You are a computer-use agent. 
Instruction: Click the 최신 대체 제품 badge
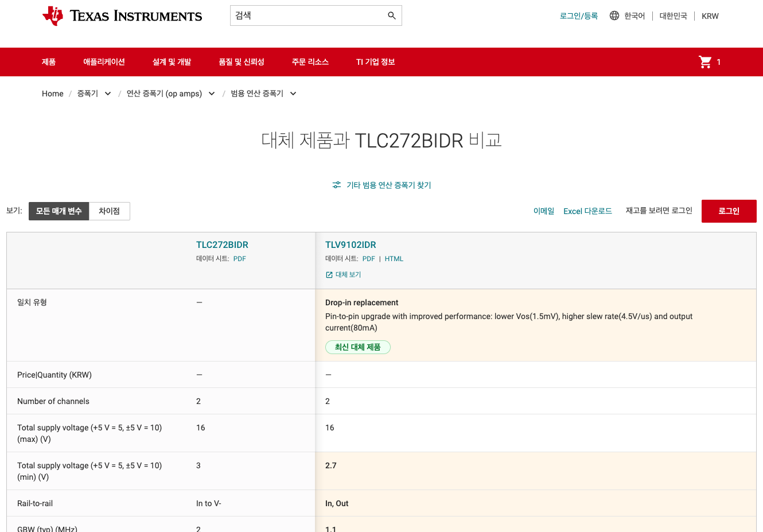coord(358,347)
